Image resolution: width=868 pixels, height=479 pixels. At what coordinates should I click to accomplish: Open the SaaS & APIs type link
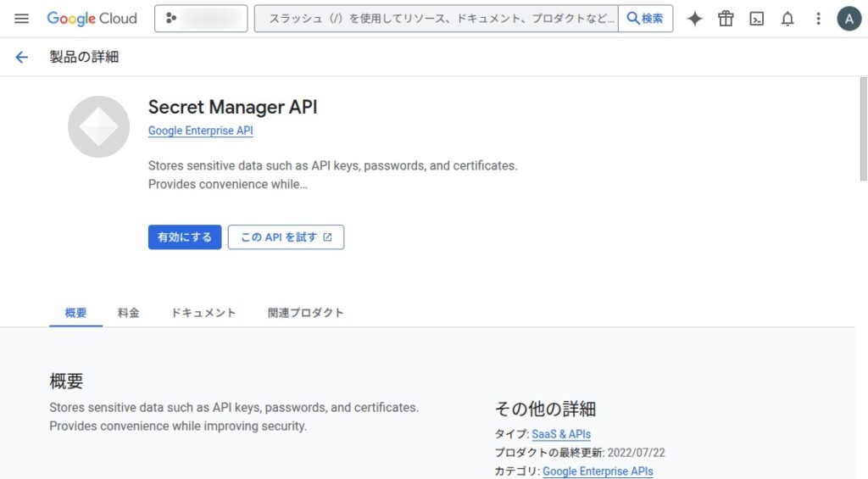(x=561, y=434)
